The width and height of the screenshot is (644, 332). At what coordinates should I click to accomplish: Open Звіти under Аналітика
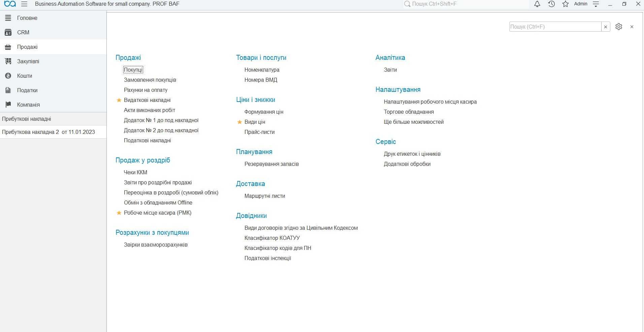tap(390, 70)
